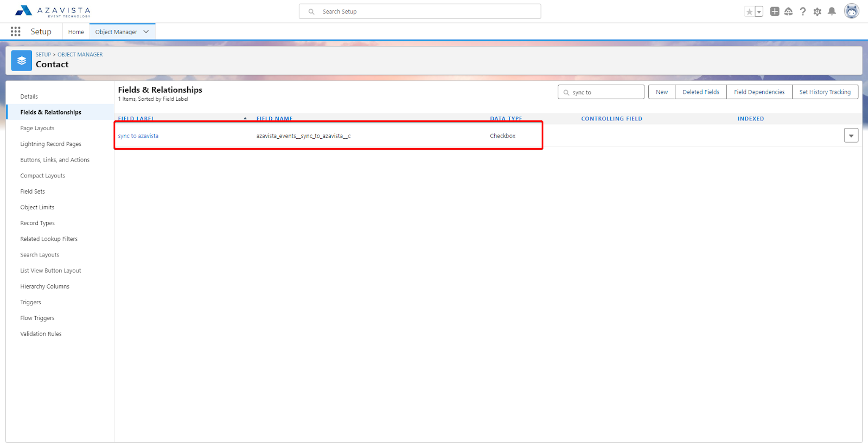
Task: Open Details in the sidebar
Action: (29, 97)
